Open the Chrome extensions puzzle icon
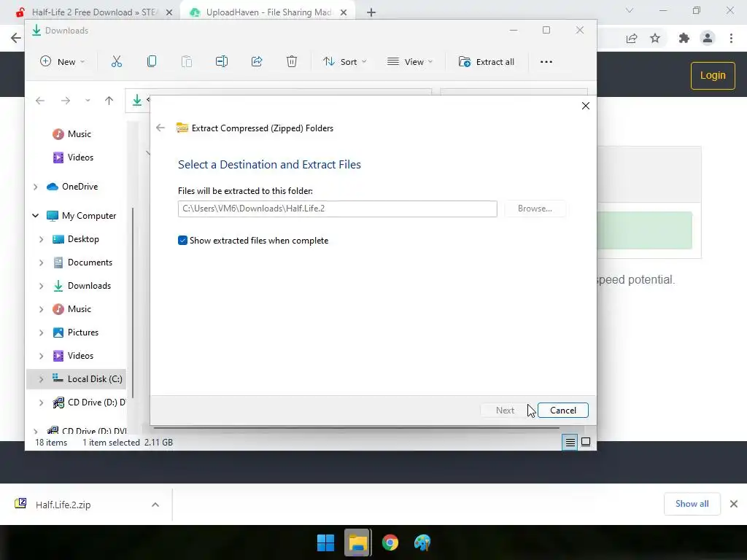Image resolution: width=747 pixels, height=560 pixels. coord(684,38)
